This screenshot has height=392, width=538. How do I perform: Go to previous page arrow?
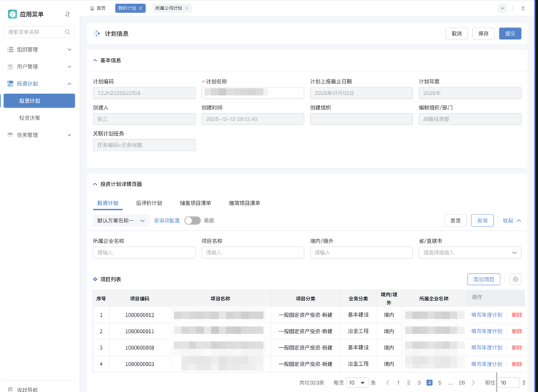[x=388, y=383]
